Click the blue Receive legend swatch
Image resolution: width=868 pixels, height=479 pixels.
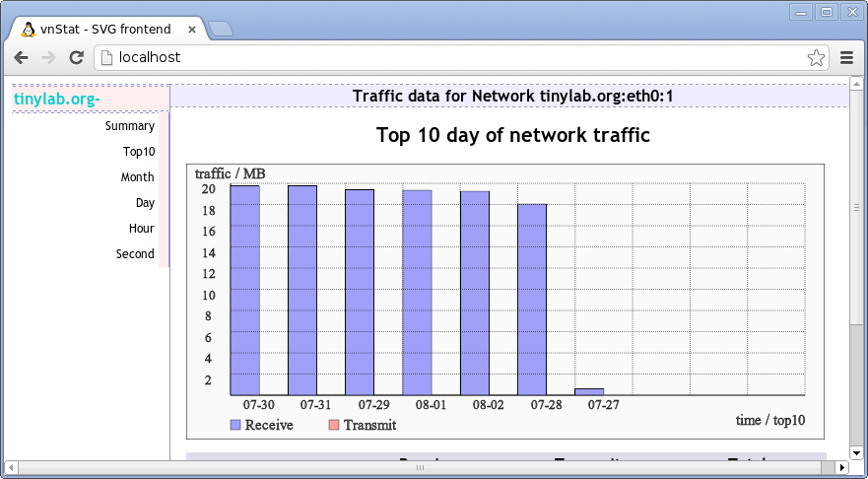tap(235, 425)
